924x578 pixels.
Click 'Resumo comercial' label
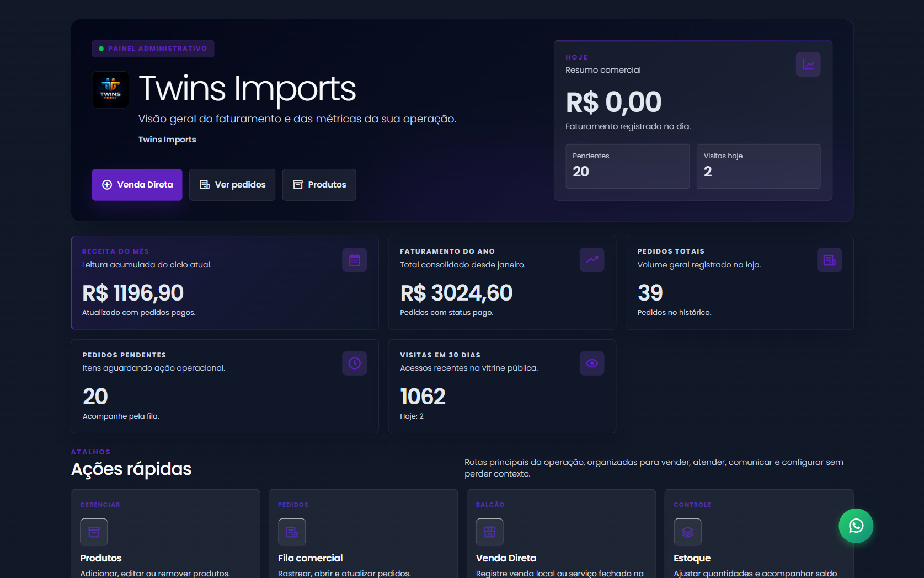(603, 70)
